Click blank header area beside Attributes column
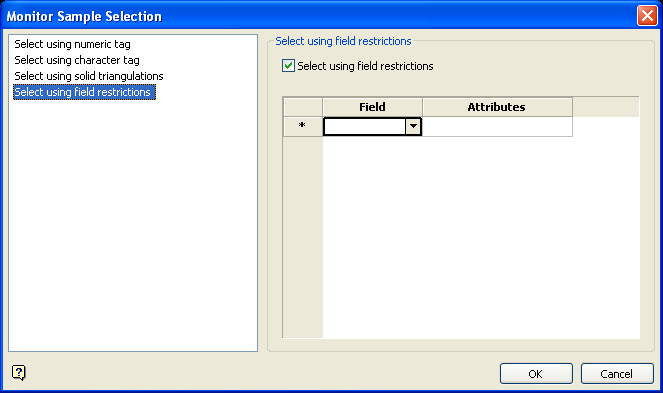663x393 pixels. tap(606, 107)
